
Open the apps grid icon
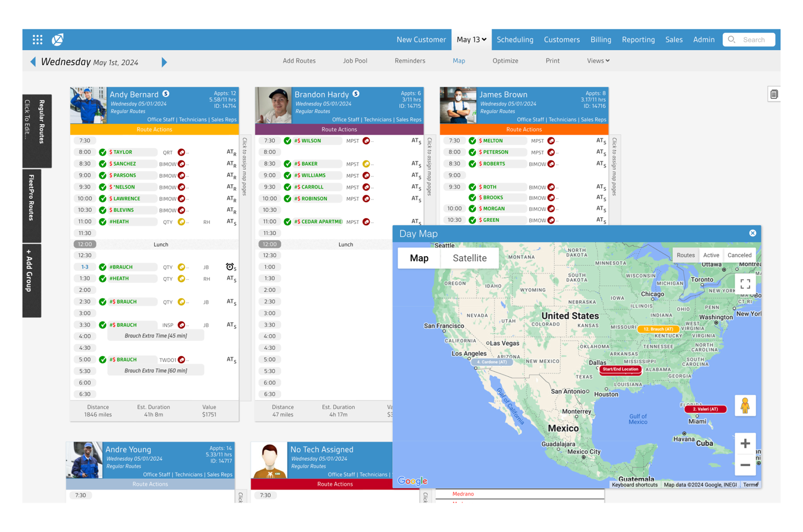[x=37, y=39]
